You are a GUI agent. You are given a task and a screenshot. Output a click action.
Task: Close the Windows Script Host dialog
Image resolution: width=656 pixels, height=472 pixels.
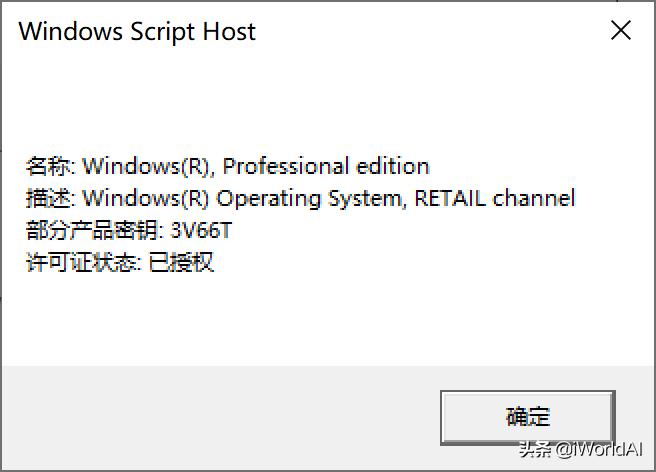(620, 31)
